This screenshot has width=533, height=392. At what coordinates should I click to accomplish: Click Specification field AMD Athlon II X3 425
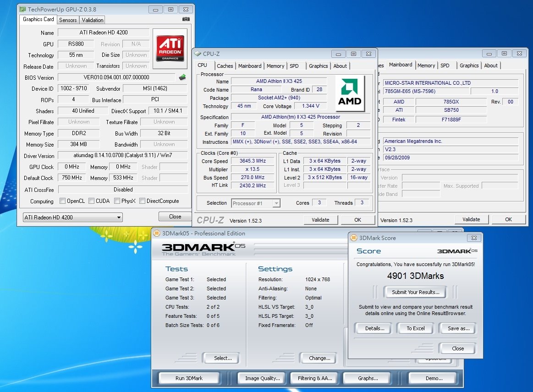pos(301,117)
